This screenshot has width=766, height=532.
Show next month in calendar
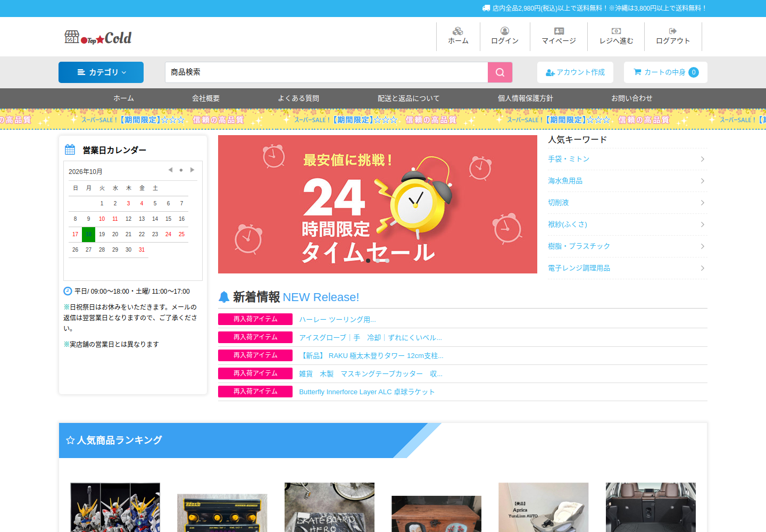pyautogui.click(x=192, y=170)
